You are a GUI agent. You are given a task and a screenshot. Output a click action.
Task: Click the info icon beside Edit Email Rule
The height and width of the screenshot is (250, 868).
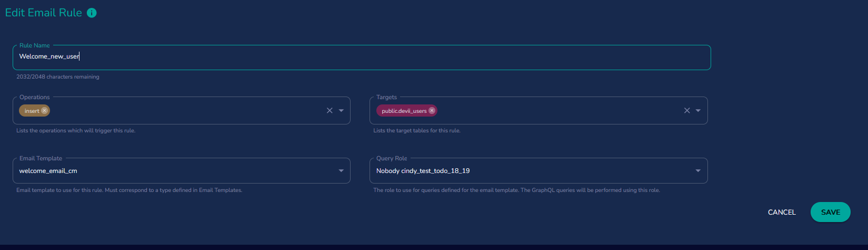click(x=92, y=13)
